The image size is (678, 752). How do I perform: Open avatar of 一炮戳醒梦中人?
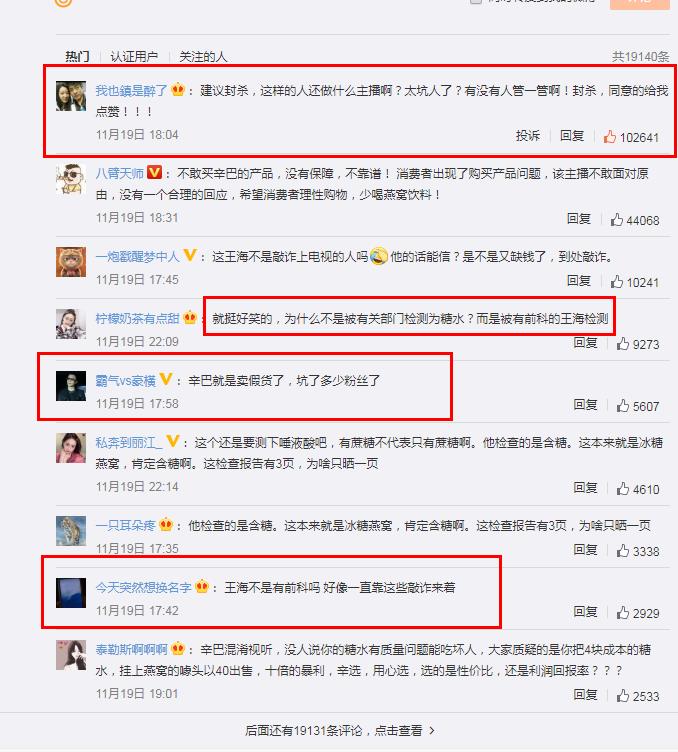[x=71, y=262]
